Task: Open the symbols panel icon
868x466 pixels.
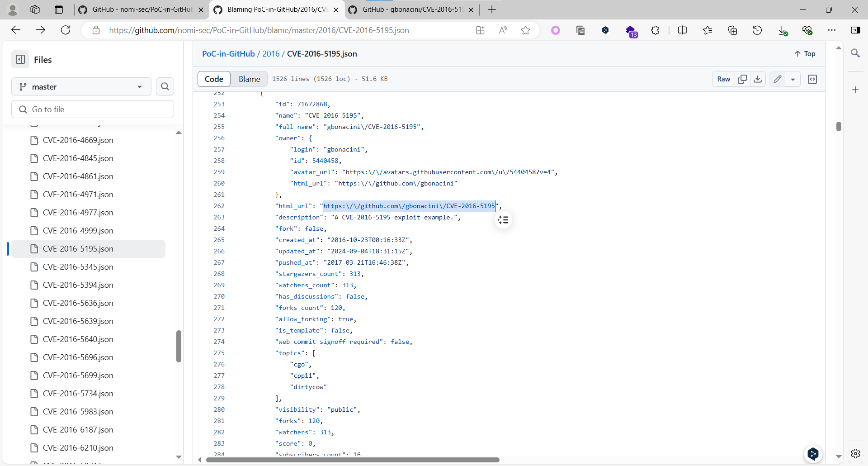Action: click(x=812, y=79)
